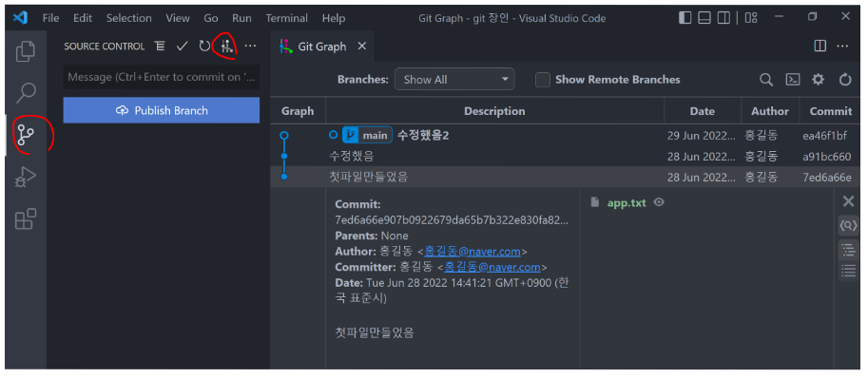The image size is (868, 378).
Task: Search commits in Git Graph
Action: [766, 80]
